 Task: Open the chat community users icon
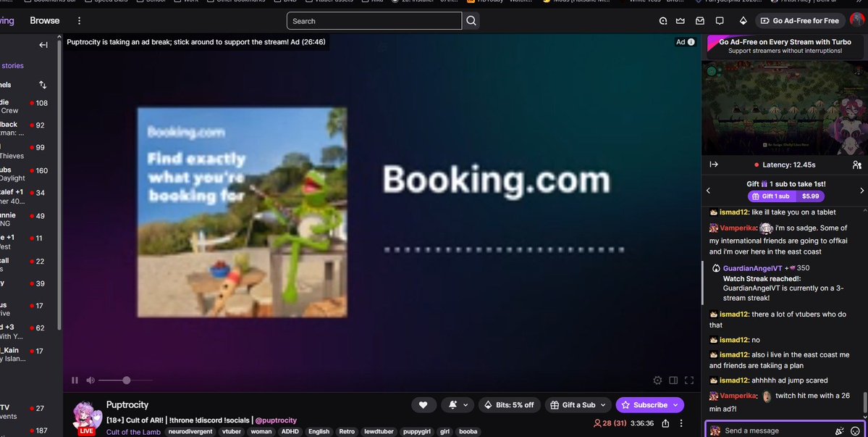(x=857, y=165)
